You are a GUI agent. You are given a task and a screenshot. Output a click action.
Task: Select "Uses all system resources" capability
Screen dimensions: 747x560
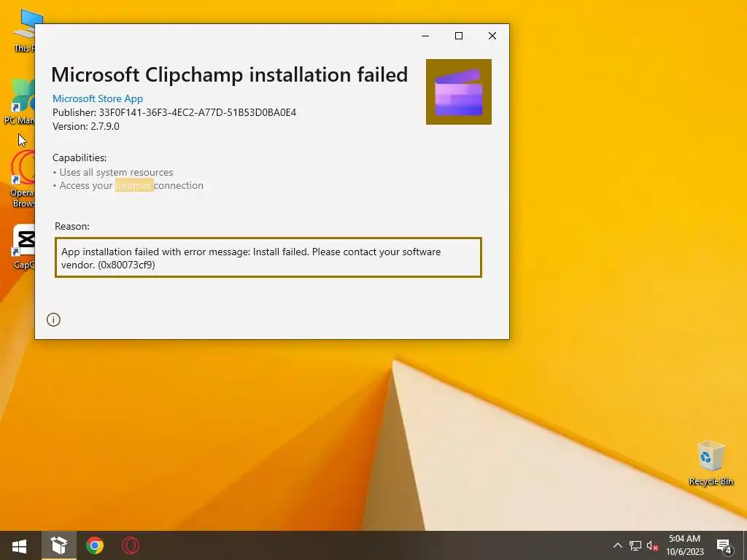(x=113, y=172)
